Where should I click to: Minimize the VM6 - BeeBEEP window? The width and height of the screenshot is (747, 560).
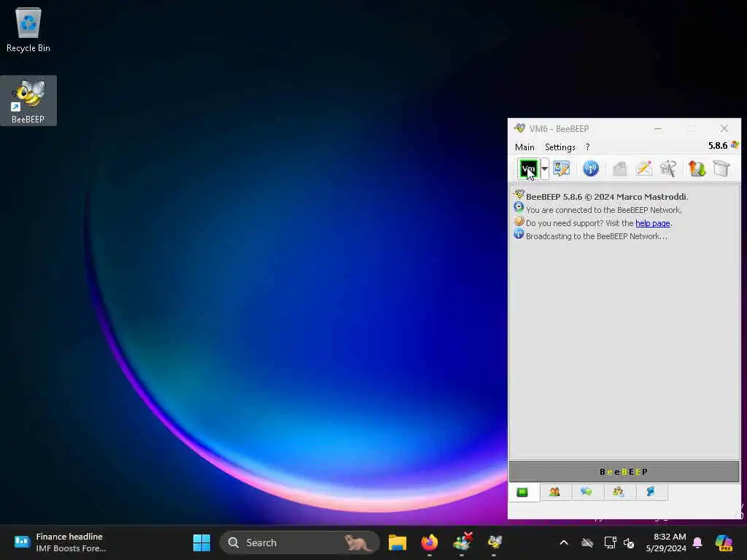coord(658,128)
